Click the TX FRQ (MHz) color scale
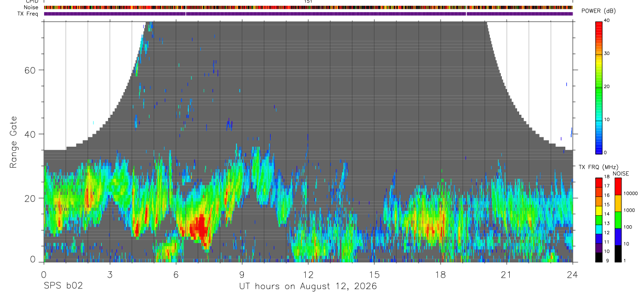 [x=599, y=219]
